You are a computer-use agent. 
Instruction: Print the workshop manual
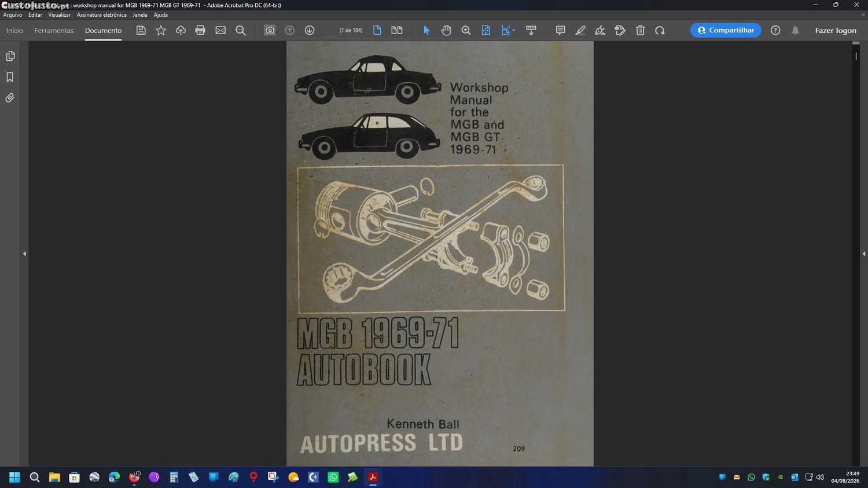coord(200,30)
